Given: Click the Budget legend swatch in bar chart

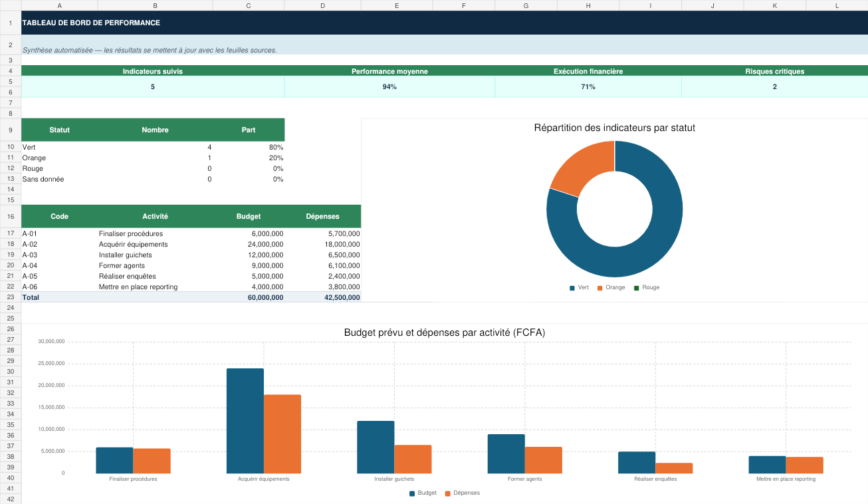Looking at the screenshot, I should click(x=412, y=493).
